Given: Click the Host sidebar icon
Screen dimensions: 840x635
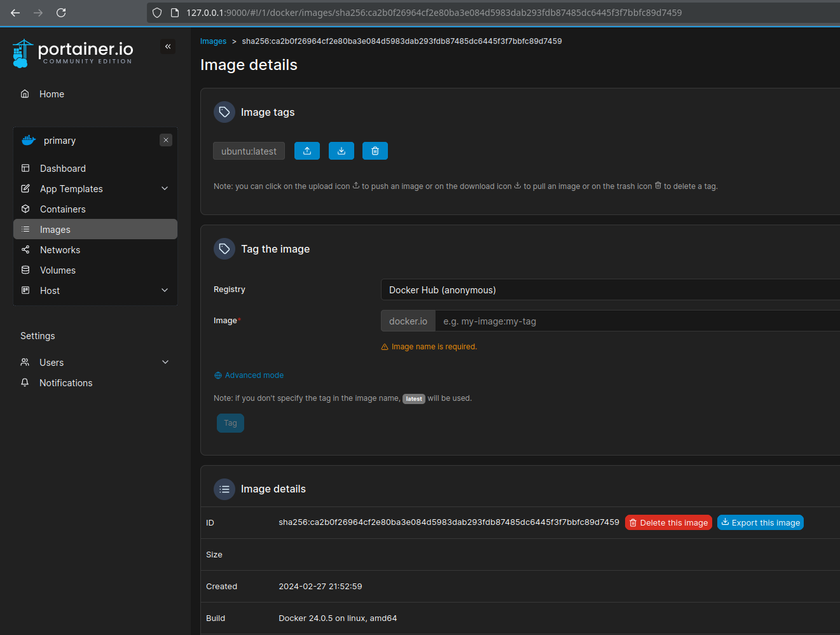Looking at the screenshot, I should [x=25, y=290].
